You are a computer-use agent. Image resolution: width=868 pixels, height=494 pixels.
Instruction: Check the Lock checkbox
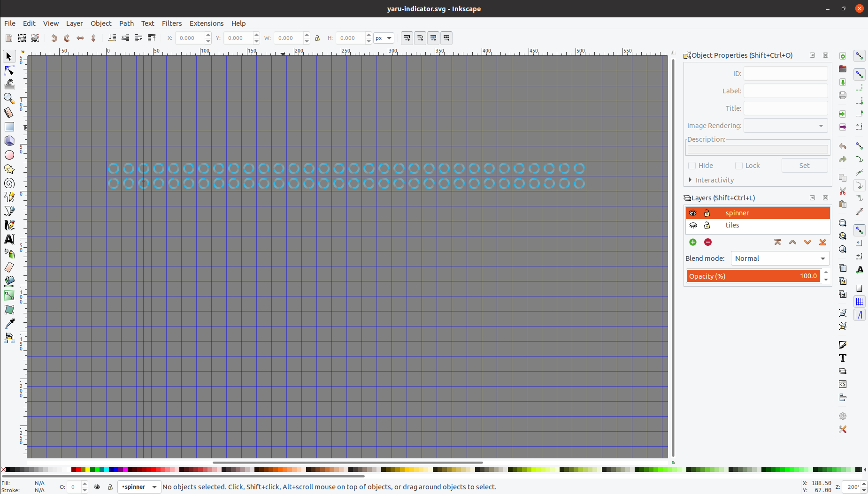[x=739, y=166]
